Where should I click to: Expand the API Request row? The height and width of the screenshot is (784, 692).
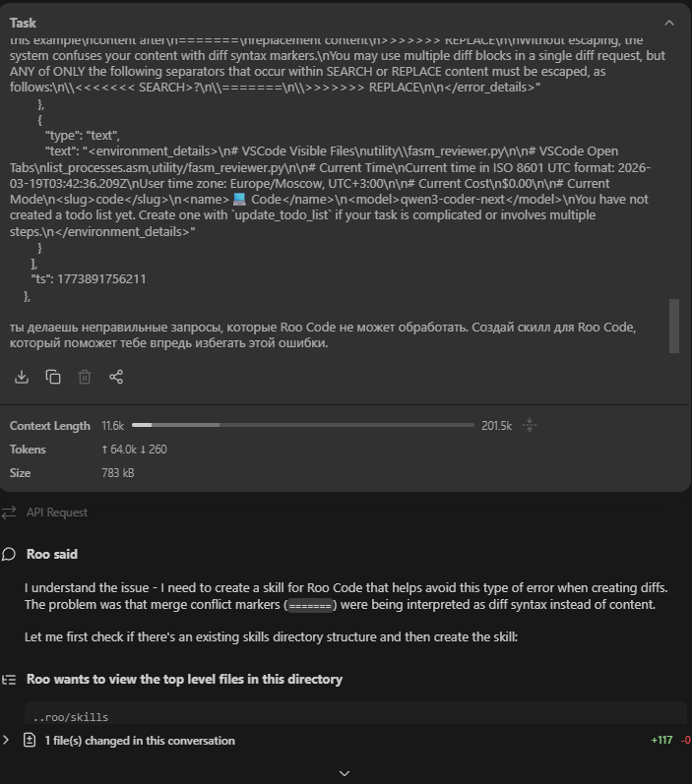tap(56, 513)
